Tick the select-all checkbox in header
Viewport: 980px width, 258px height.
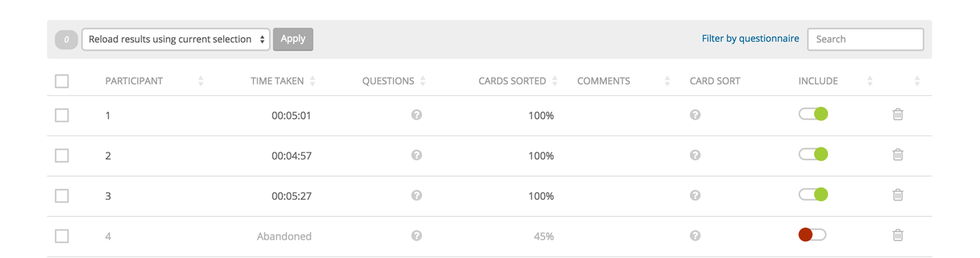62,81
